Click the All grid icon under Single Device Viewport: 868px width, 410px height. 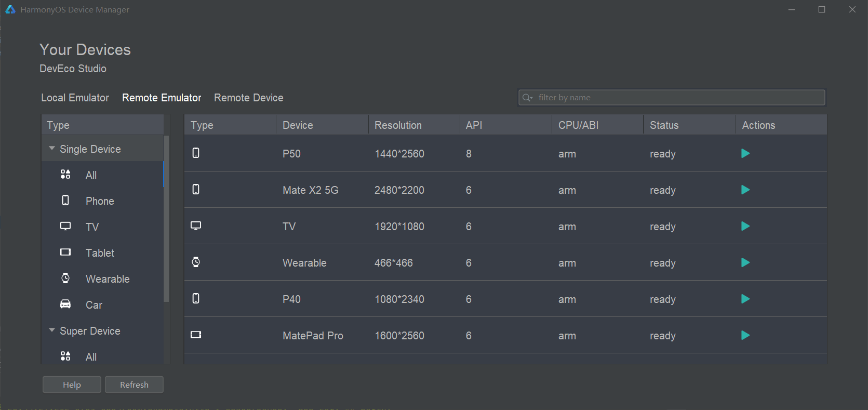pos(65,174)
